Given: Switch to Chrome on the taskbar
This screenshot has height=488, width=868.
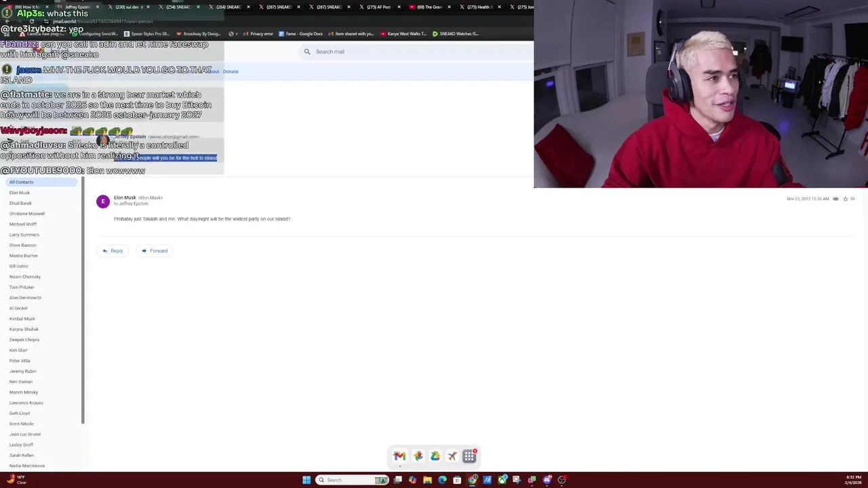Looking at the screenshot, I should pyautogui.click(x=473, y=480).
